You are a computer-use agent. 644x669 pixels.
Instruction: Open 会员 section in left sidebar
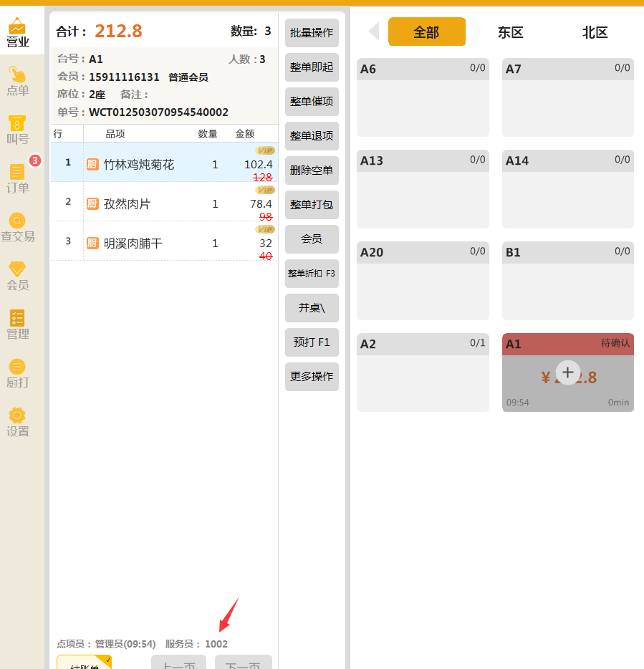(17, 276)
